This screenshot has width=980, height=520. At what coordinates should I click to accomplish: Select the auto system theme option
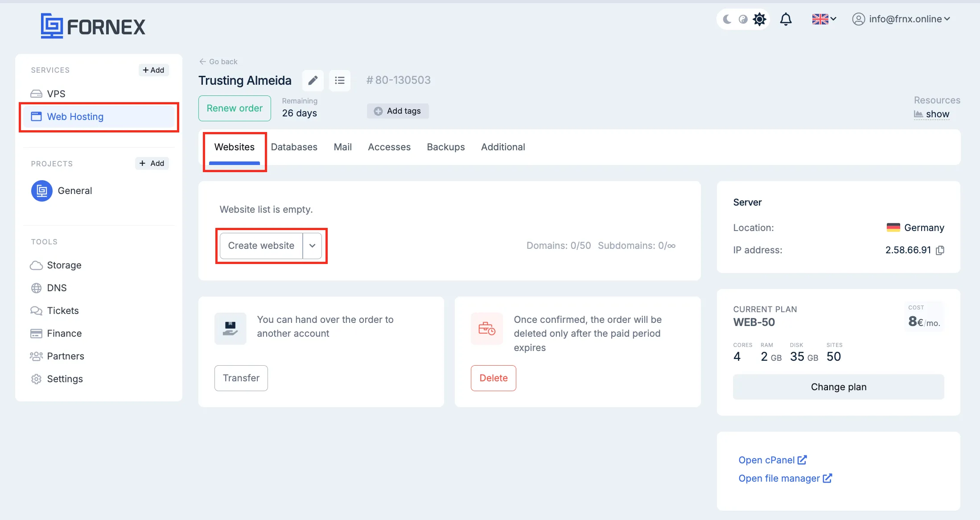pyautogui.click(x=743, y=19)
